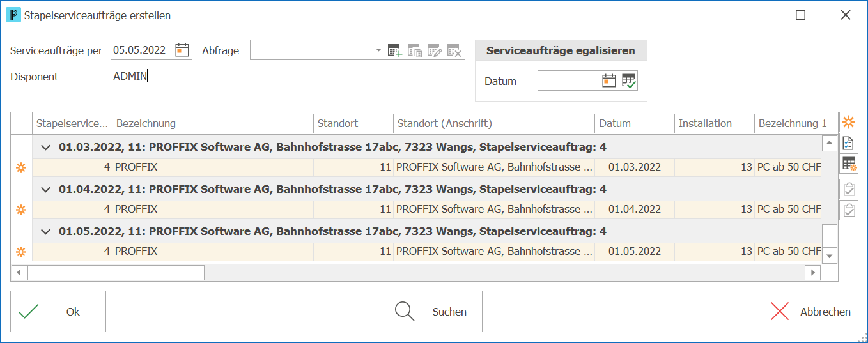Collapse the 01.03.2022 group

point(45,148)
